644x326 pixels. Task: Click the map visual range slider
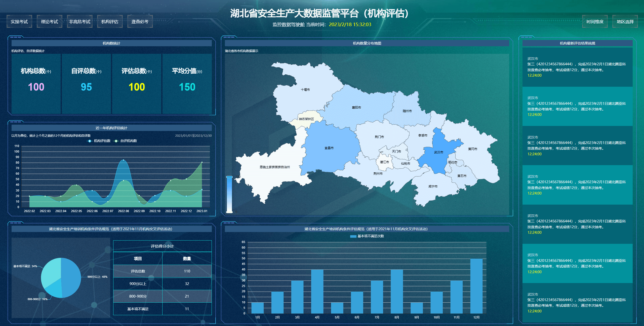229,195
